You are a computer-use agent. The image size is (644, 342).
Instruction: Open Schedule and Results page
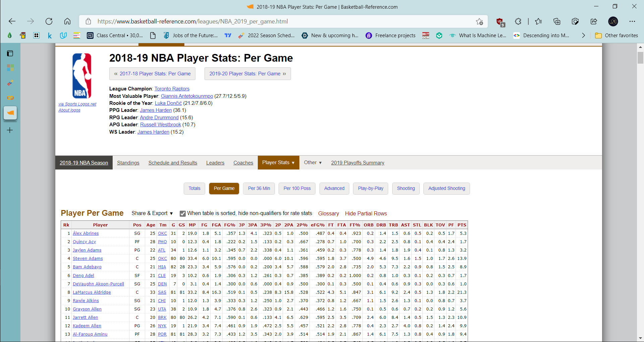(173, 163)
